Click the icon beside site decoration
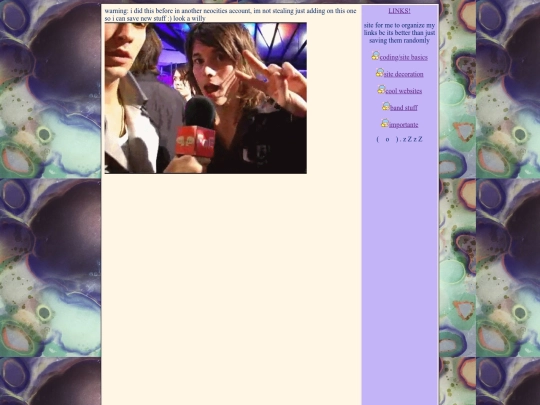Image resolution: width=540 pixels, height=405 pixels. click(380, 73)
